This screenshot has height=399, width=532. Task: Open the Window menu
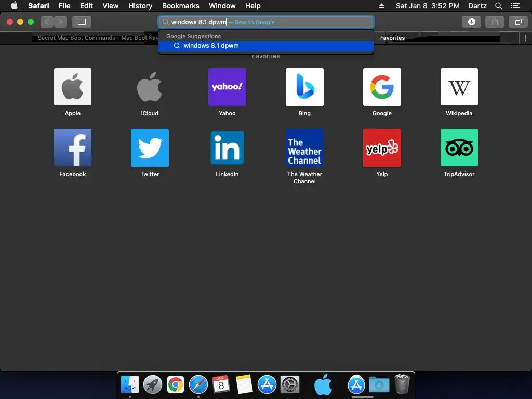pos(222,6)
